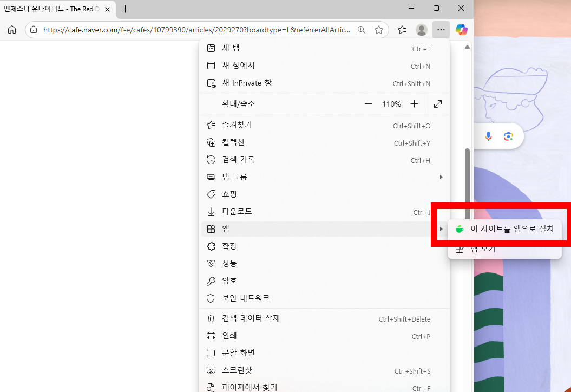Expand the 탭 그룹 submenu arrow
The height and width of the screenshot is (392, 571).
441,177
